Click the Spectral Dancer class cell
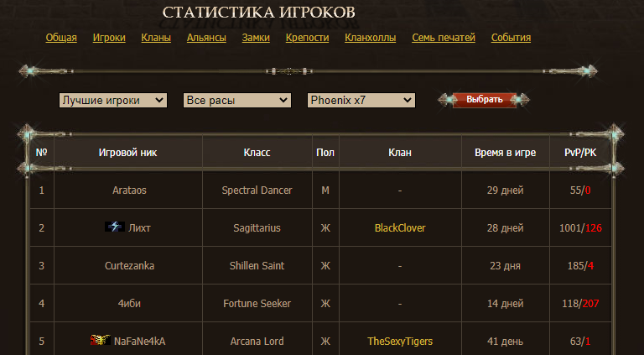The image size is (644, 355). tap(257, 191)
